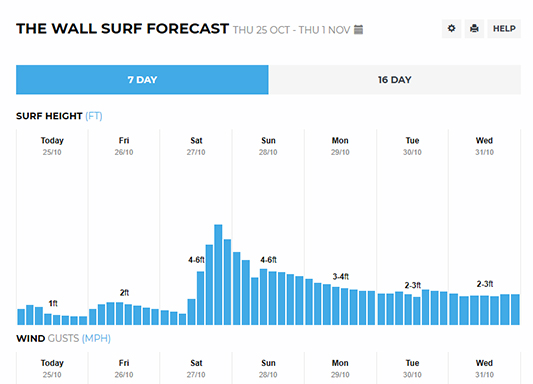Select the Fri 26/10 surf column header
Viewport: 533px width, 384px height.
(x=124, y=146)
